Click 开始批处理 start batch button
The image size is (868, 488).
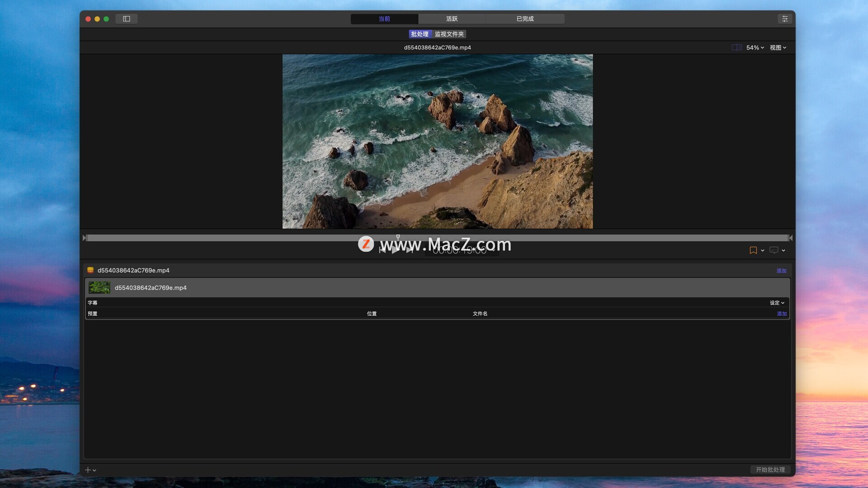pos(770,469)
